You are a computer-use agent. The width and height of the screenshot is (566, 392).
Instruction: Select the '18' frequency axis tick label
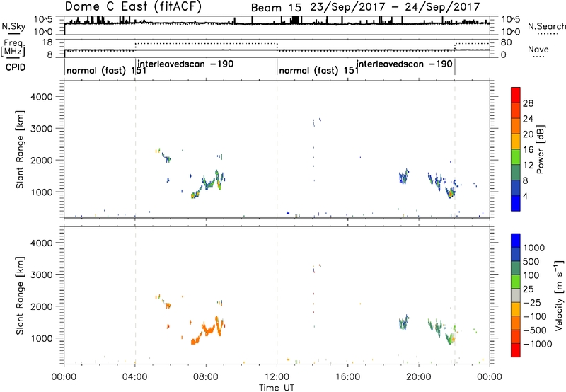point(47,42)
